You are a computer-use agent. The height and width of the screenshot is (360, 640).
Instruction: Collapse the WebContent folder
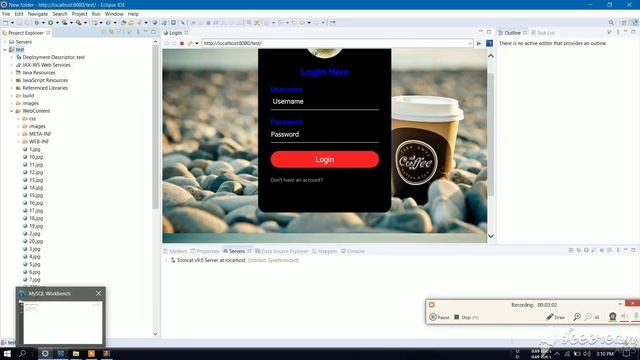point(11,111)
